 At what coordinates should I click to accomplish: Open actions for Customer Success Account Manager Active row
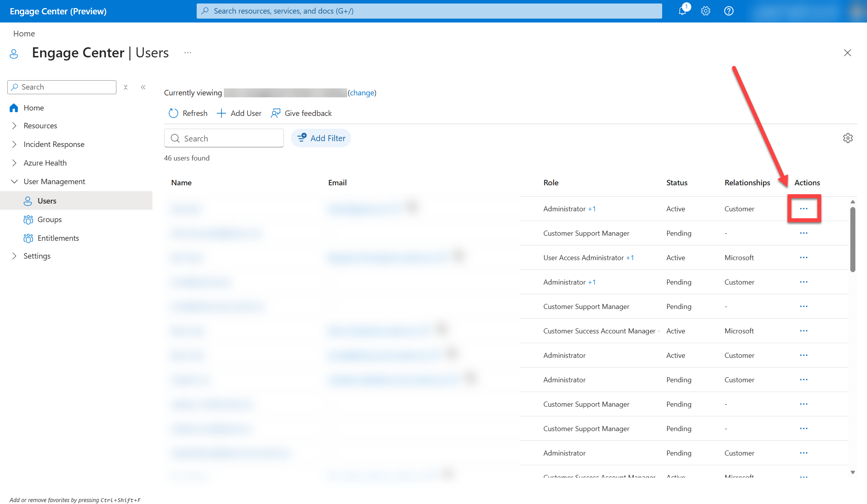[803, 331]
